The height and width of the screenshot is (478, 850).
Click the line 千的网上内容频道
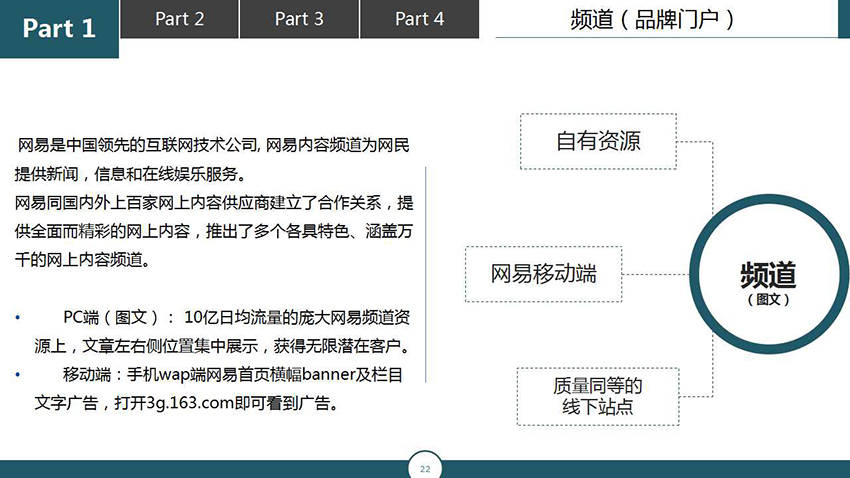click(82, 260)
